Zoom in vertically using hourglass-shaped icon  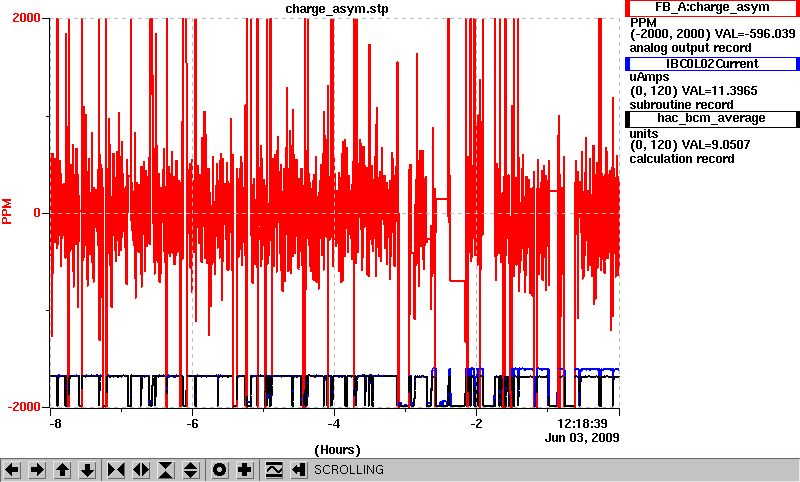tap(166, 470)
